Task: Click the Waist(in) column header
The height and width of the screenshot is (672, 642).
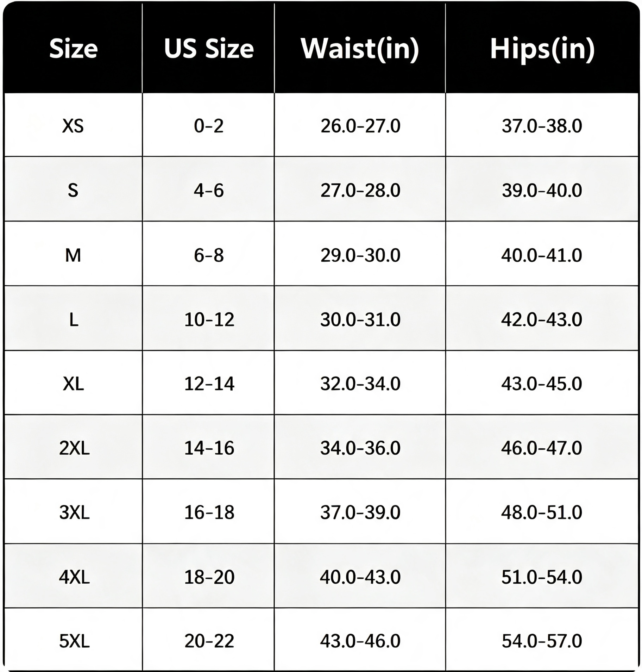Action: click(360, 49)
